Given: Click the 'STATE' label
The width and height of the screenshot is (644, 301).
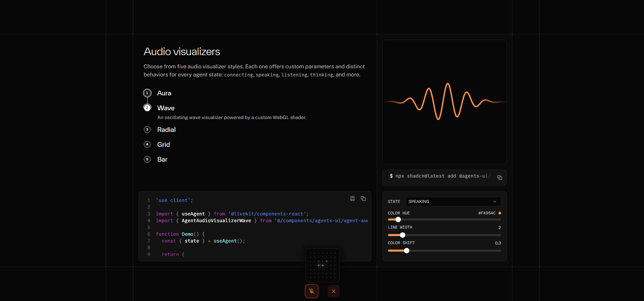Looking at the screenshot, I should tap(394, 202).
